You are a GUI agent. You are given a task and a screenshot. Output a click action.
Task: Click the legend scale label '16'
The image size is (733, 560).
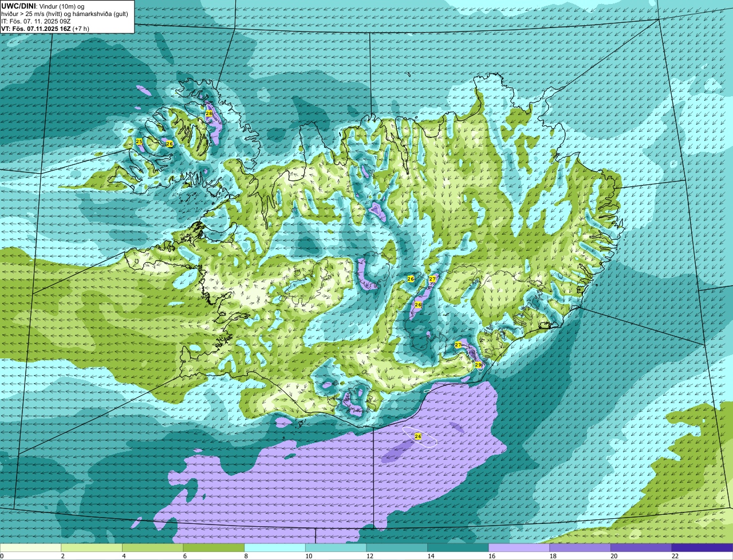click(x=492, y=556)
